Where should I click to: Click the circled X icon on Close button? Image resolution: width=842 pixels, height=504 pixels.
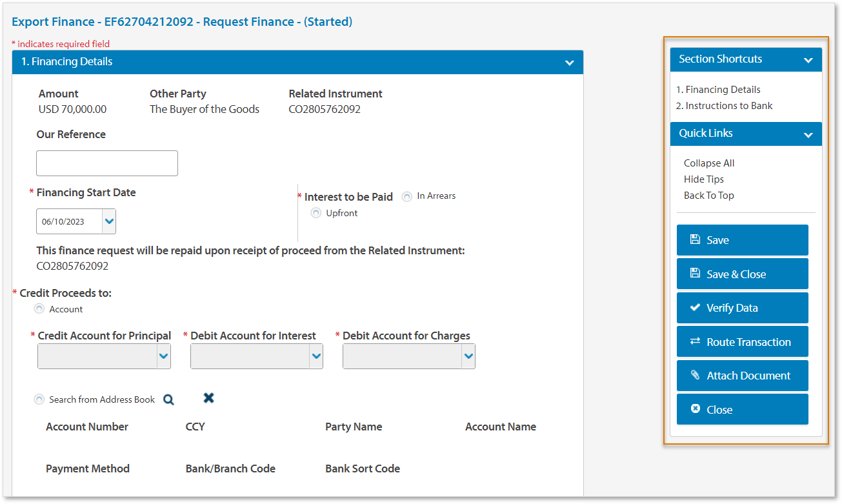tap(695, 409)
